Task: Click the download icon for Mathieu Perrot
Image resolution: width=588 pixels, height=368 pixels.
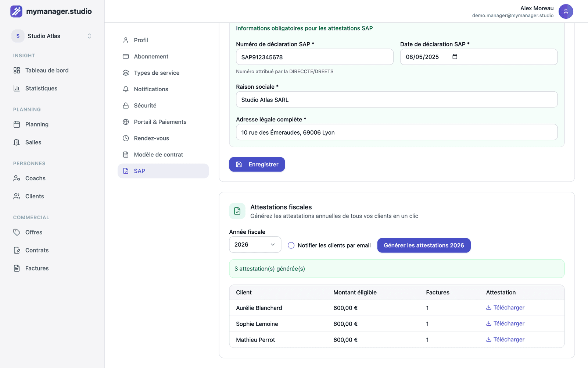Action: pyautogui.click(x=489, y=340)
